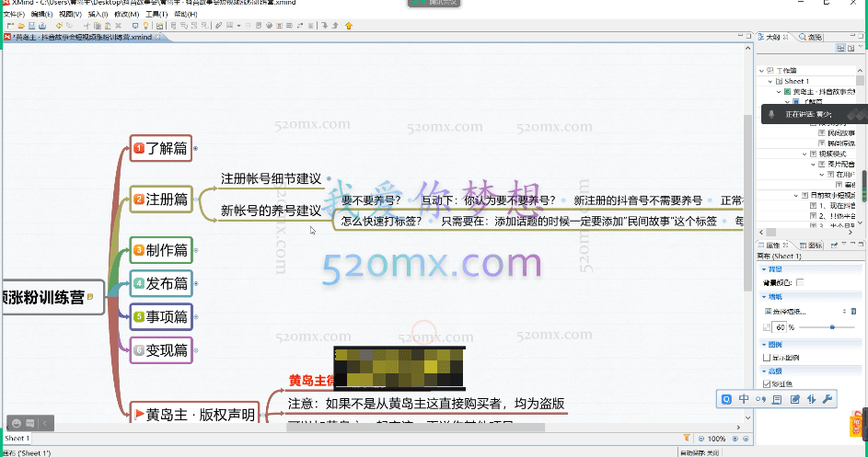Select the 注册篇 topic node

coord(161,200)
